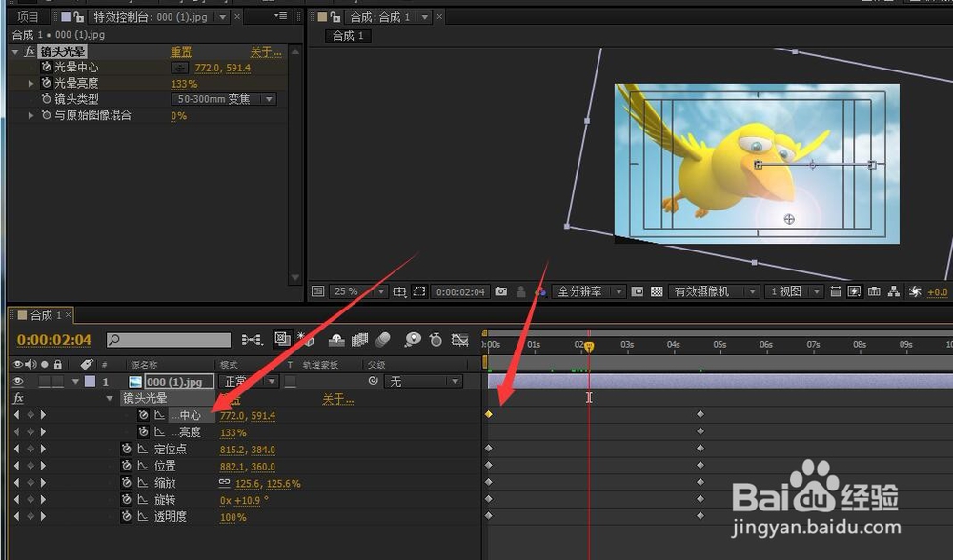The height and width of the screenshot is (560, 953).
Task: Open the 正常 blending mode dropdown
Action: 249,382
